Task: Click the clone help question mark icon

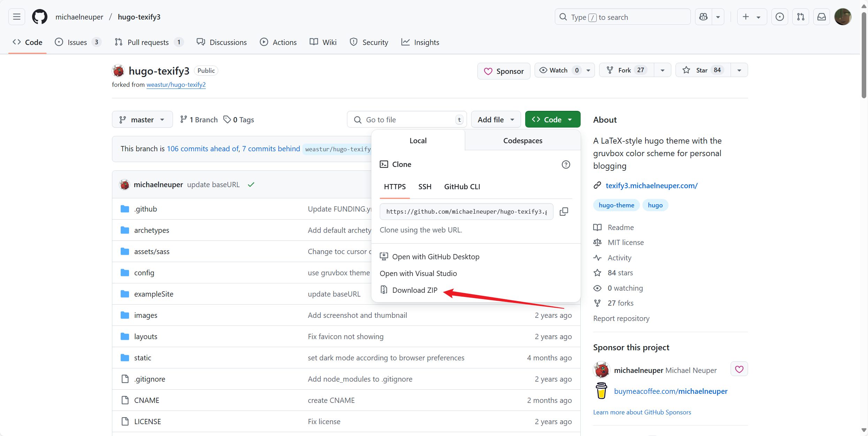Action: tap(566, 165)
